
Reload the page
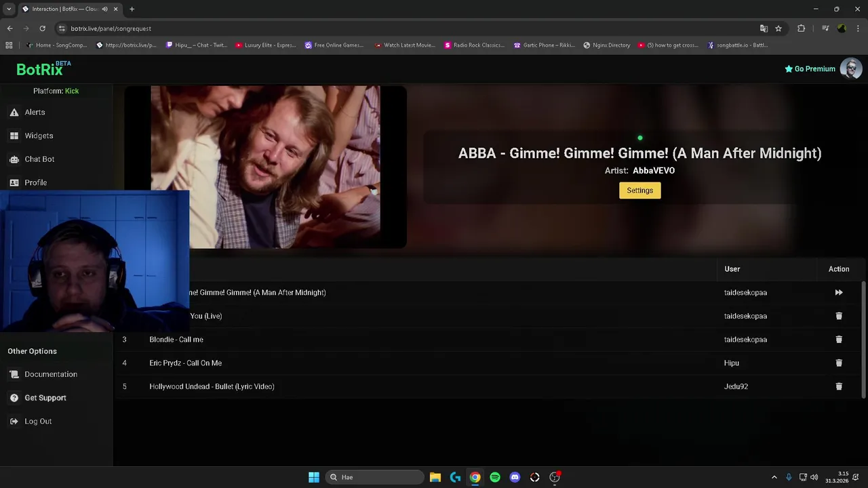(x=42, y=28)
